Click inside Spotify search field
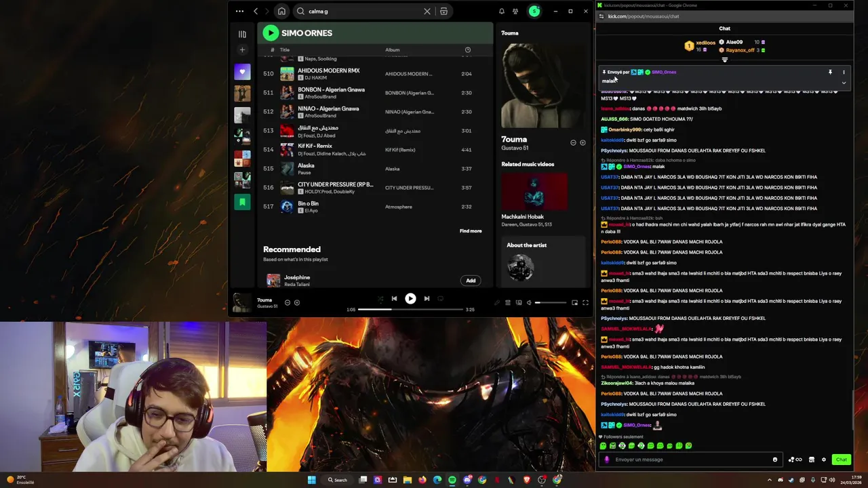Viewport: 868px width, 488px height. pos(363,12)
